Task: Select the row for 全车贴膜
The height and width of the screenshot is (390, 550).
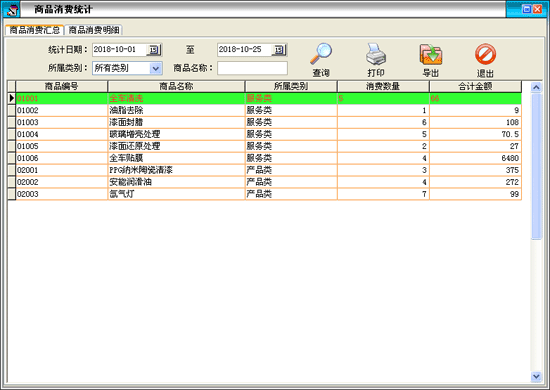Action: click(269, 158)
